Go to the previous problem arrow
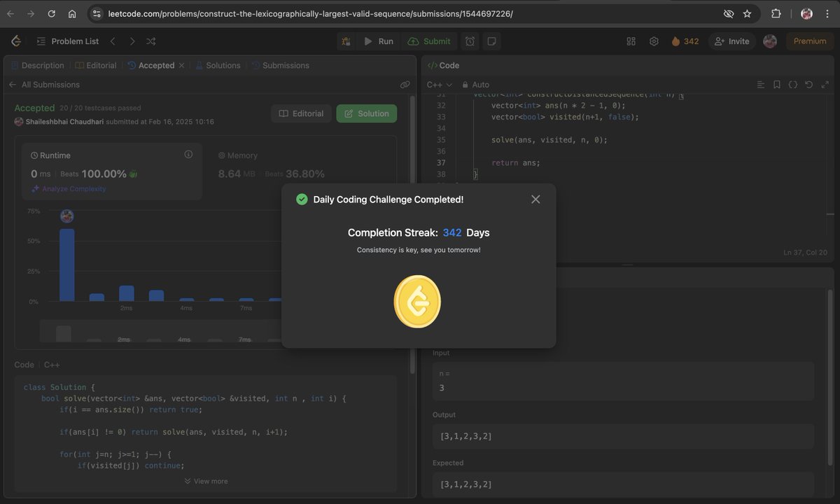The width and height of the screenshot is (840, 504). [113, 41]
